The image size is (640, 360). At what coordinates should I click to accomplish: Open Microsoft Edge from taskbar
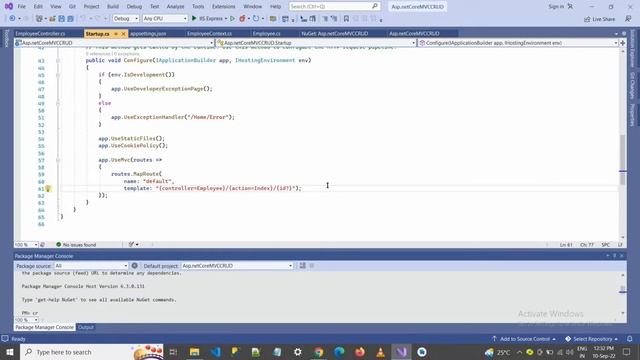339,352
